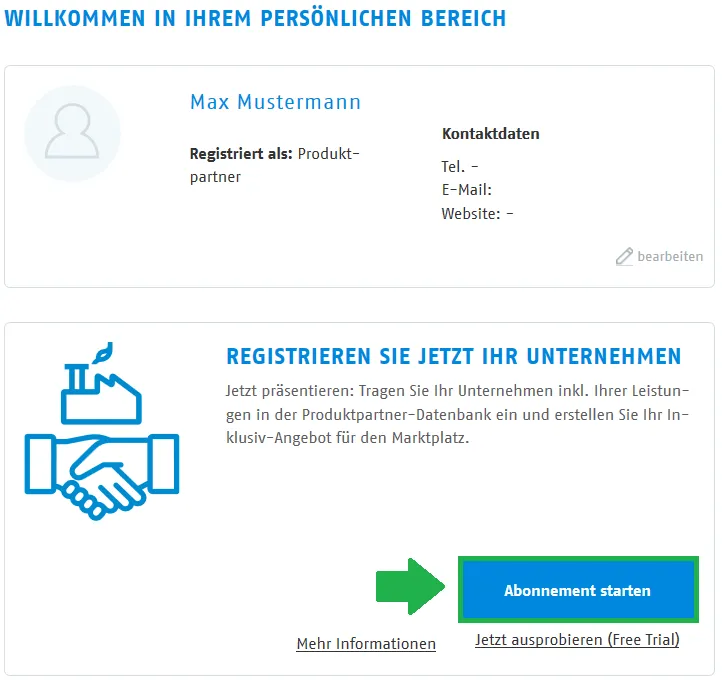This screenshot has height=683, width=722.
Task: Click "Registrieren Sie jetzt Ihr Unternehmen" heading
Action: (x=454, y=357)
